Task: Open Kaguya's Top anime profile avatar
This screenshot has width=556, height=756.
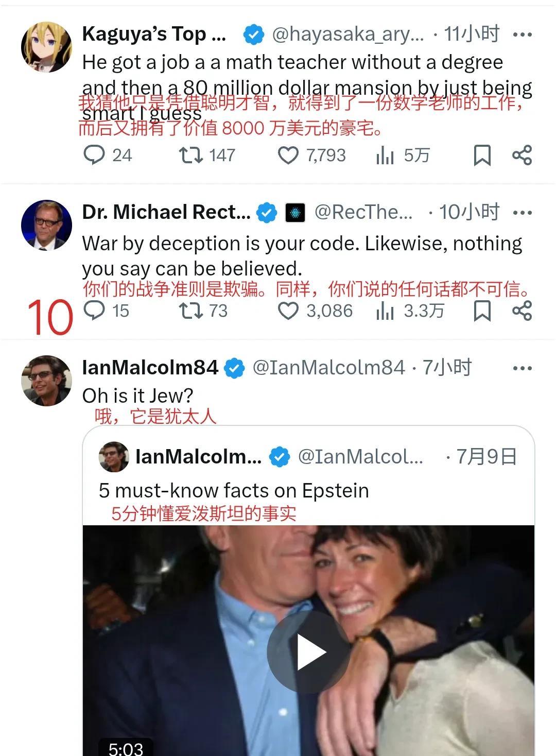Action: [x=46, y=47]
